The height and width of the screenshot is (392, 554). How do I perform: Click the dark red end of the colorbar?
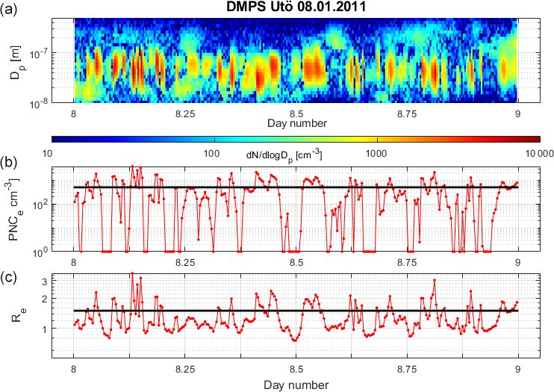(x=535, y=139)
